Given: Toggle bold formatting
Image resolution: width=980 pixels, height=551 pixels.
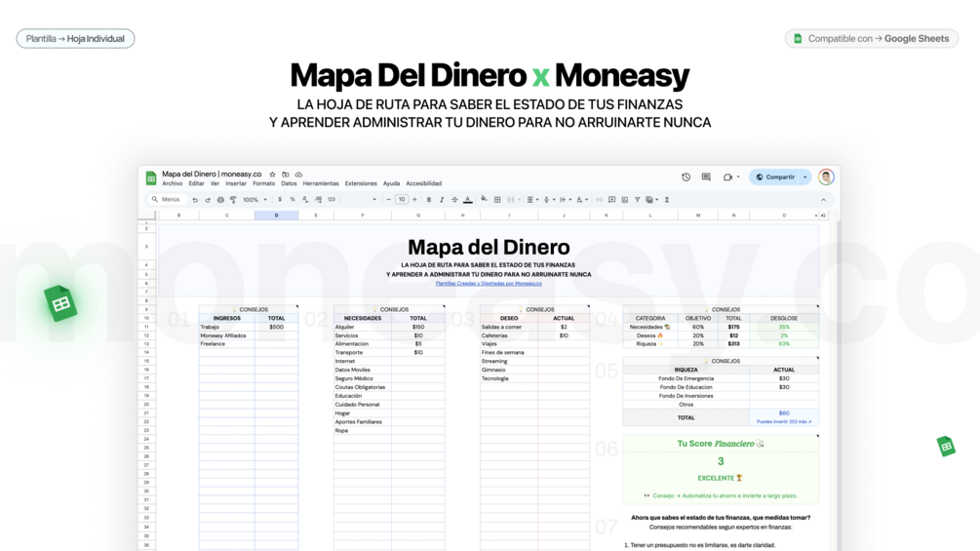Looking at the screenshot, I should coord(429,200).
